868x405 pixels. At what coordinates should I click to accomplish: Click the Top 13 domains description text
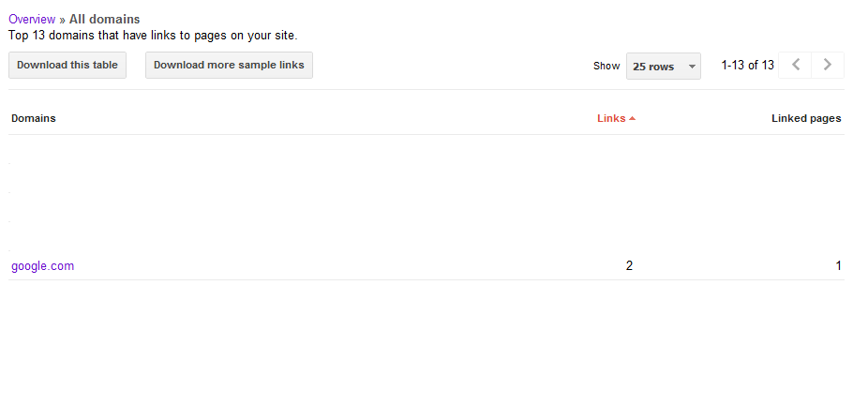click(x=153, y=36)
